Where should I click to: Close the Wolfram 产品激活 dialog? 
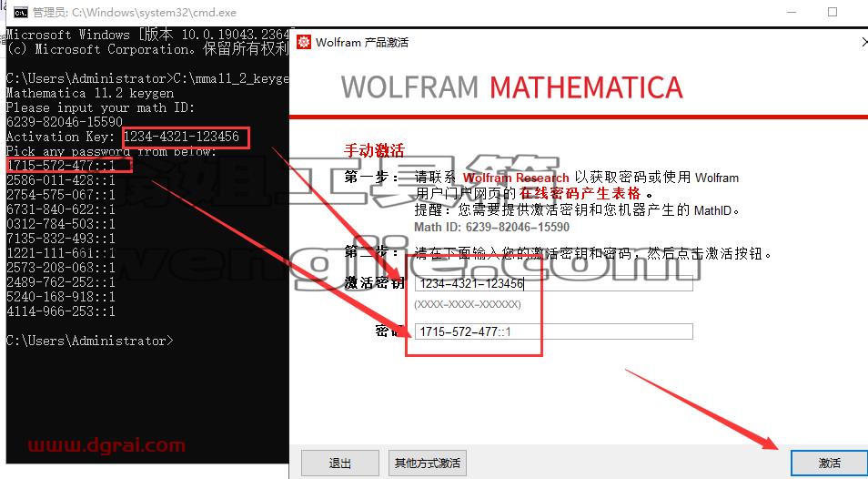coord(864,42)
